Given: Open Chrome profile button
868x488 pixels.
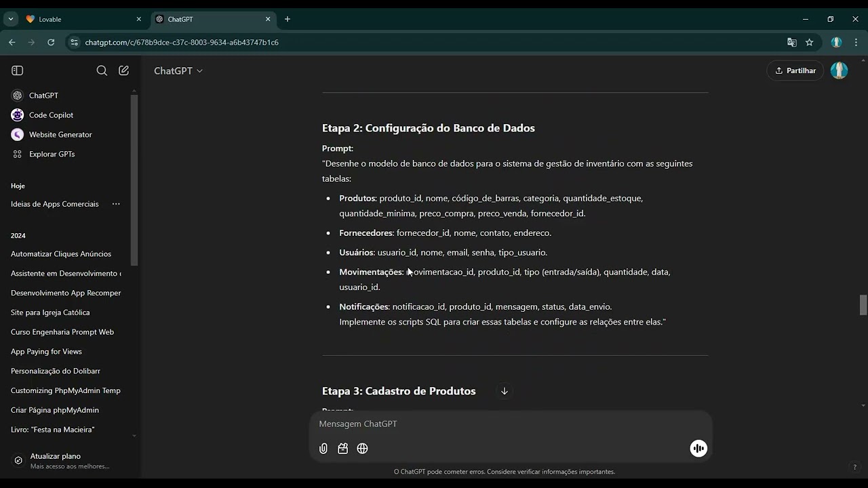Looking at the screenshot, I should (x=836, y=42).
